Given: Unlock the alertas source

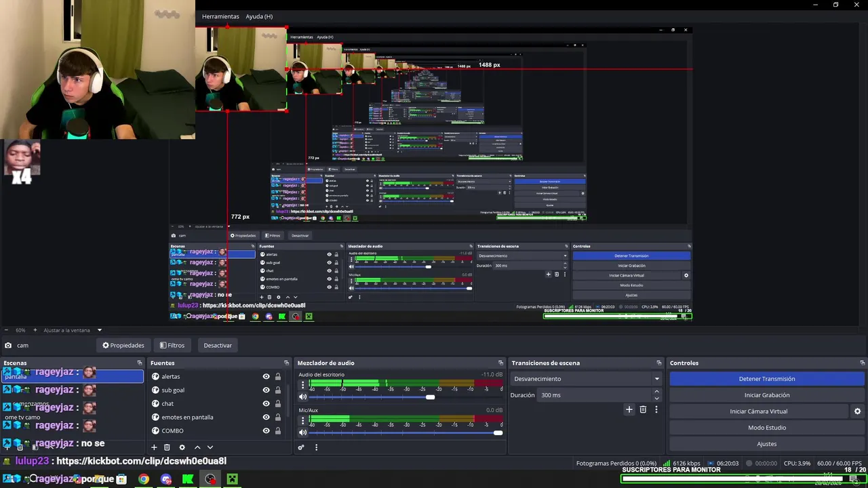Looking at the screenshot, I should tap(277, 376).
